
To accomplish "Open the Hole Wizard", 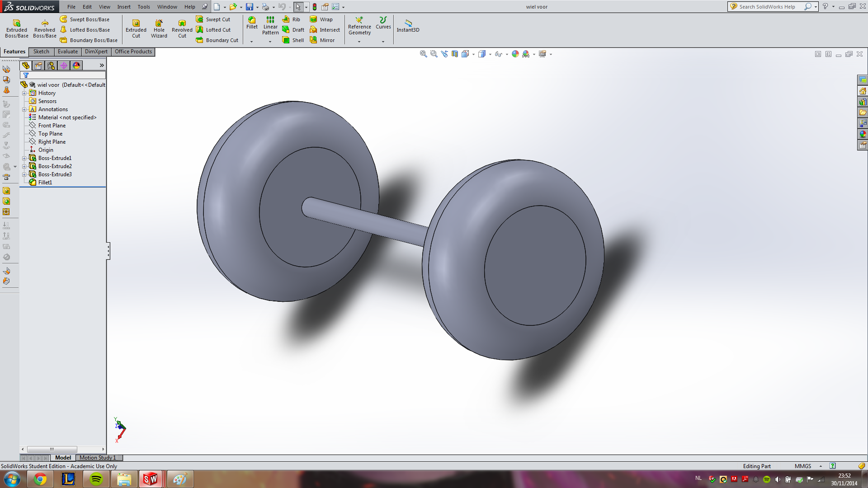I will tap(159, 28).
